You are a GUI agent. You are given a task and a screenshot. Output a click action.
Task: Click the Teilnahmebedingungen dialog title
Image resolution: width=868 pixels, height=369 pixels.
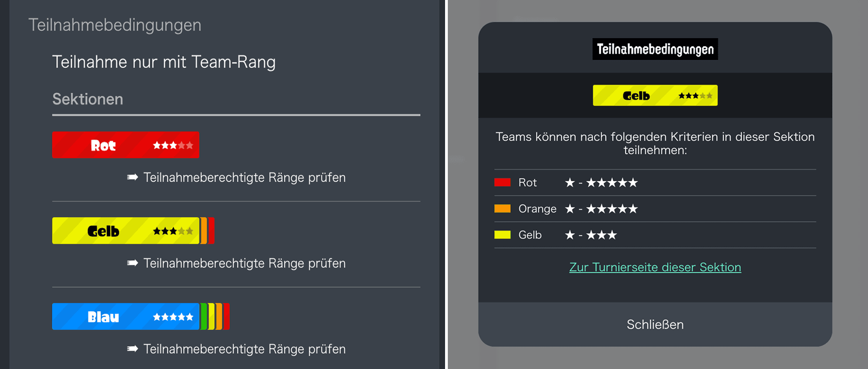click(x=655, y=49)
